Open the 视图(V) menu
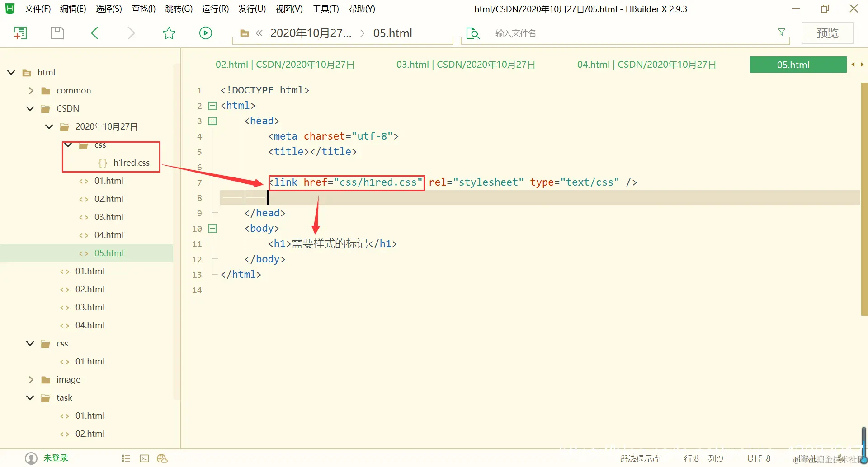 coord(289,9)
